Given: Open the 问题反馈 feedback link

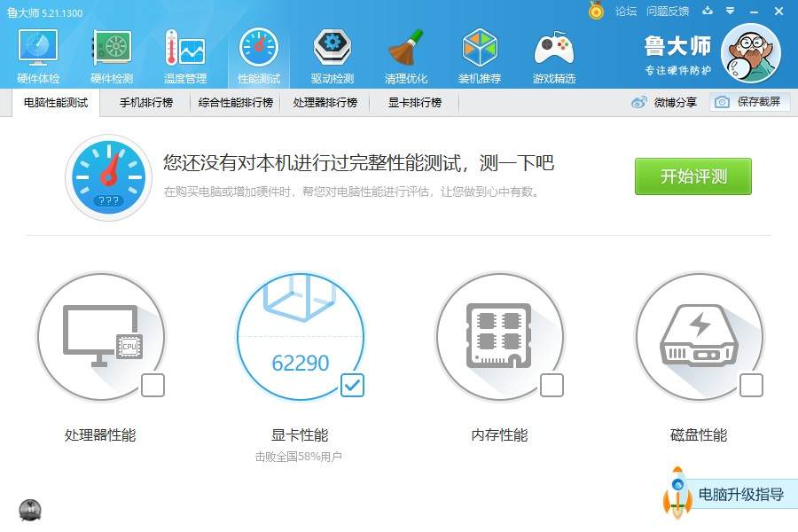Looking at the screenshot, I should (668, 11).
